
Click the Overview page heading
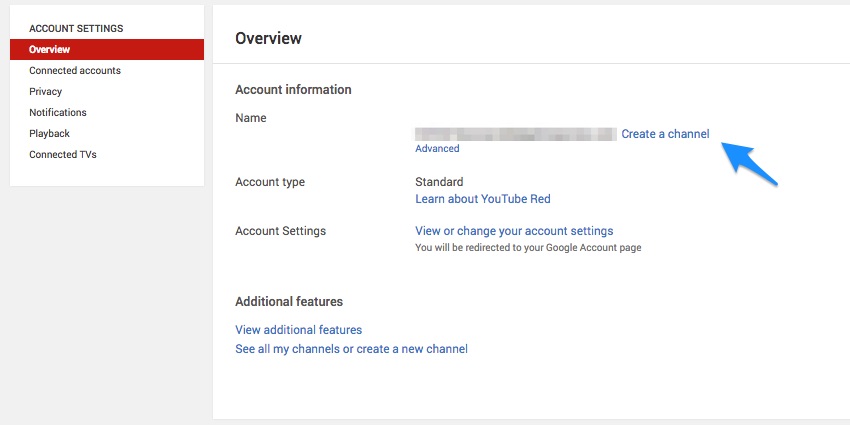click(x=268, y=38)
